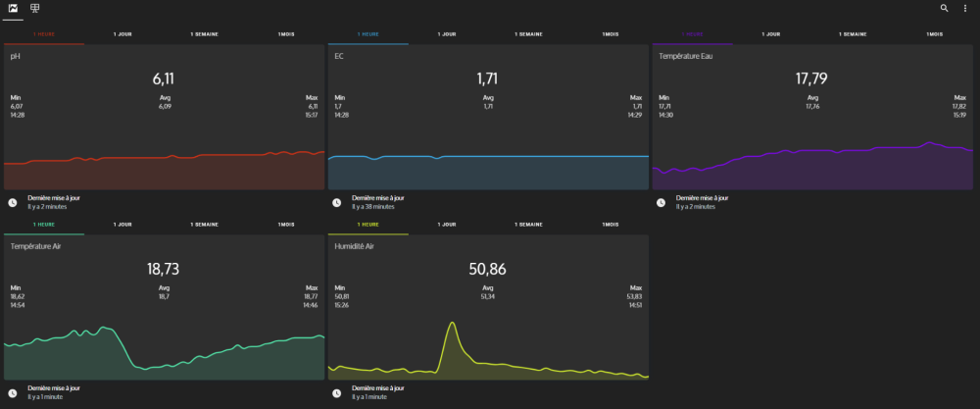Click the Température Air card title
The image size is (980, 409).
click(x=35, y=246)
